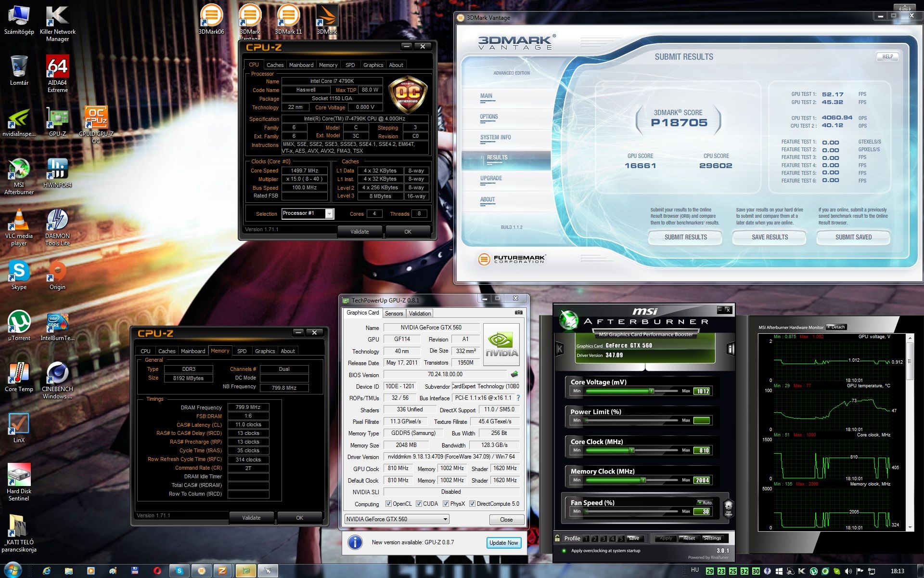
Task: Click the Core Clock slider handle
Action: pyautogui.click(x=632, y=450)
